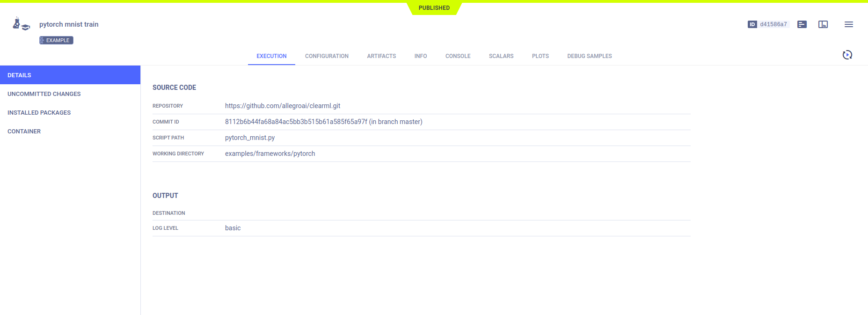Image resolution: width=868 pixels, height=315 pixels.
Task: Click the ID badge d41586a7
Action: (768, 24)
